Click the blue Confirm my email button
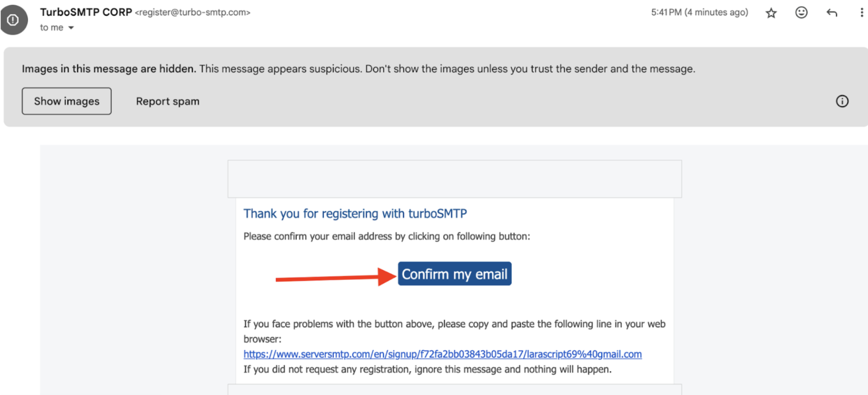Viewport: 868px width, 395px height. [x=455, y=274]
